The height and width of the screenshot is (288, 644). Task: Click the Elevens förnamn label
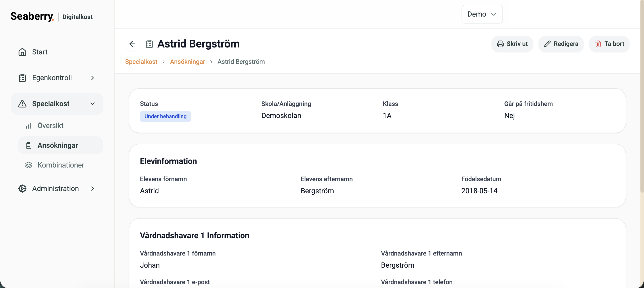click(x=163, y=179)
